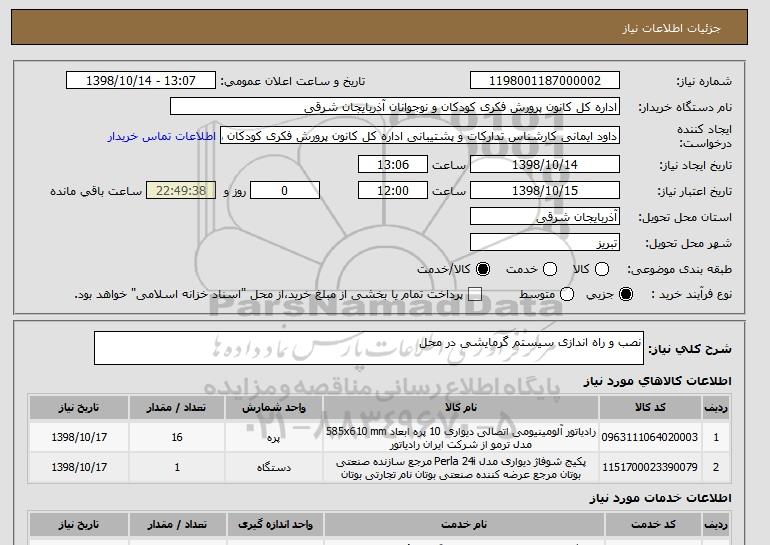The width and height of the screenshot is (770, 545).
Task: Click the aluminum radiator item name cell
Action: pyautogui.click(x=461, y=437)
